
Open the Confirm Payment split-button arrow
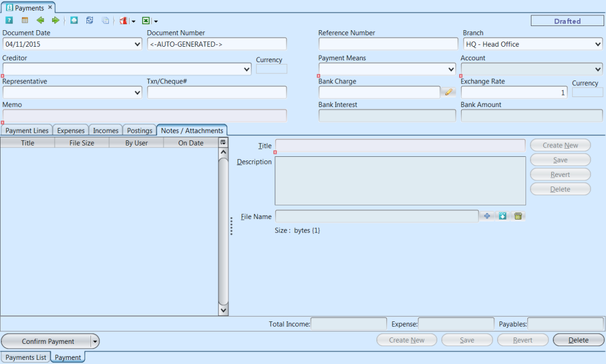tap(95, 341)
